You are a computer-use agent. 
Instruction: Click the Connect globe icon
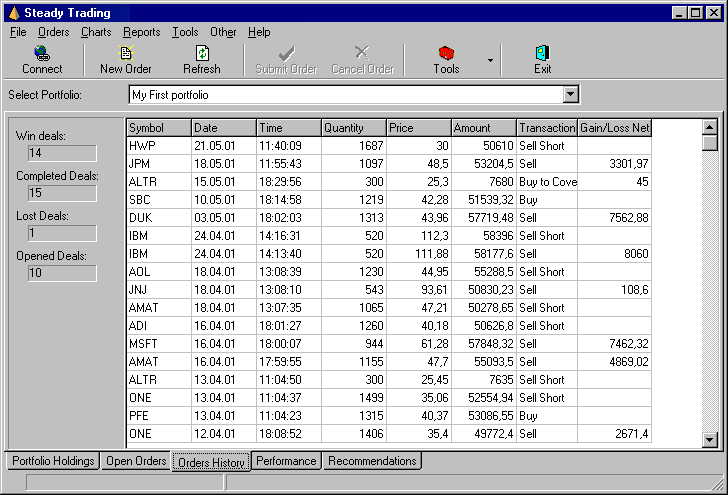(x=42, y=53)
